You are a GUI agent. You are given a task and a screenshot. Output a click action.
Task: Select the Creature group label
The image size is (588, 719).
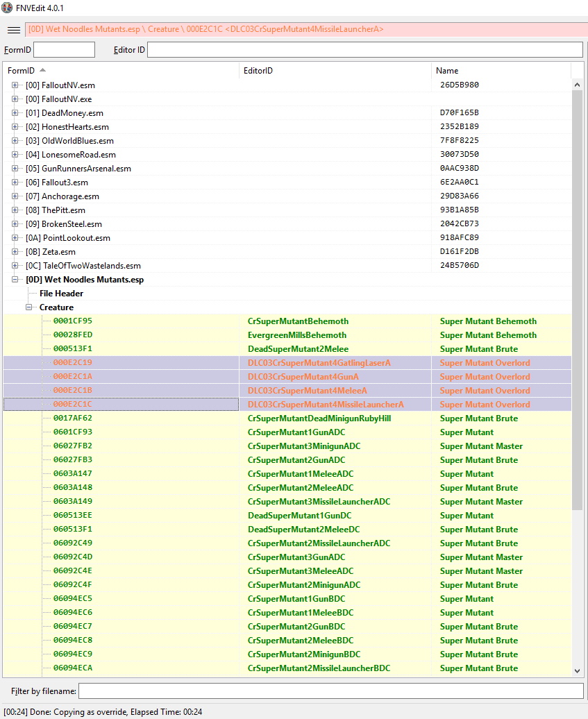[56, 307]
